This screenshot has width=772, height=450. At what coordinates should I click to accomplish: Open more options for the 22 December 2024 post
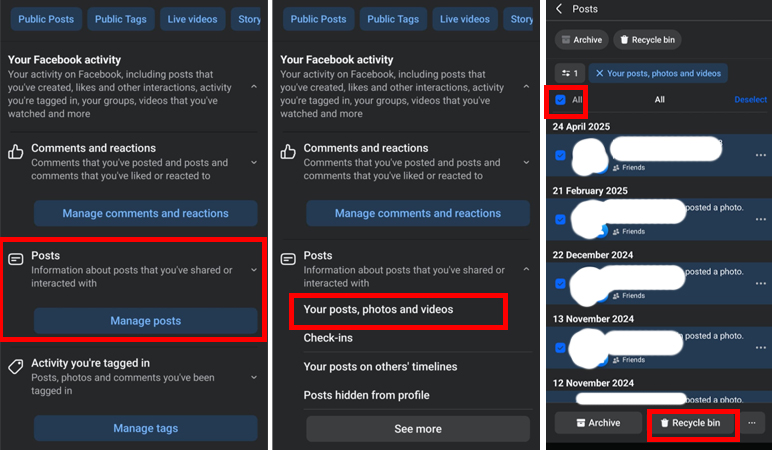(x=761, y=284)
